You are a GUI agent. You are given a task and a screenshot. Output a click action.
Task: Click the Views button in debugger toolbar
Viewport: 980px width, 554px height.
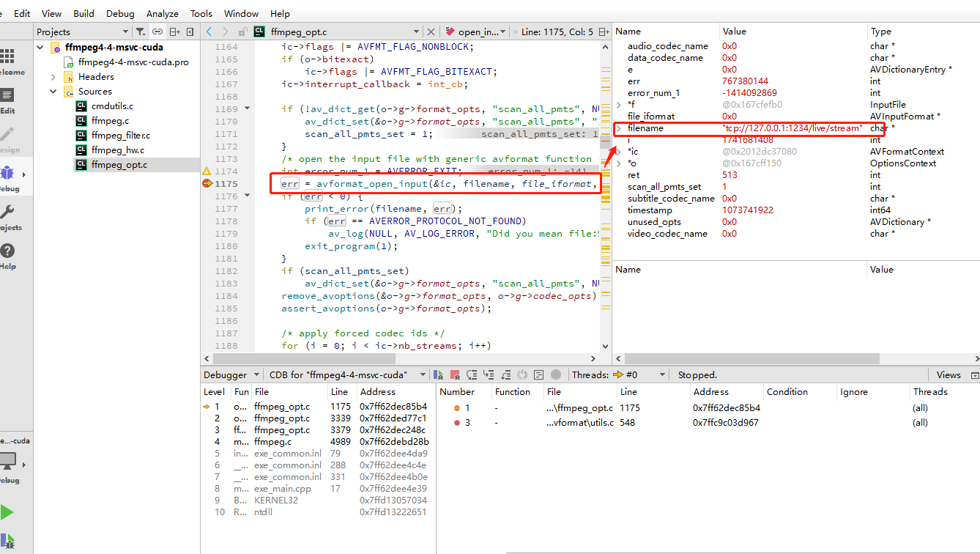point(949,374)
